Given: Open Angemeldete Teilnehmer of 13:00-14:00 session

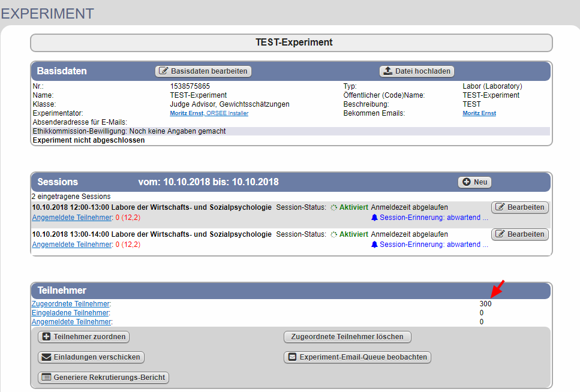Looking at the screenshot, I should pyautogui.click(x=72, y=245).
